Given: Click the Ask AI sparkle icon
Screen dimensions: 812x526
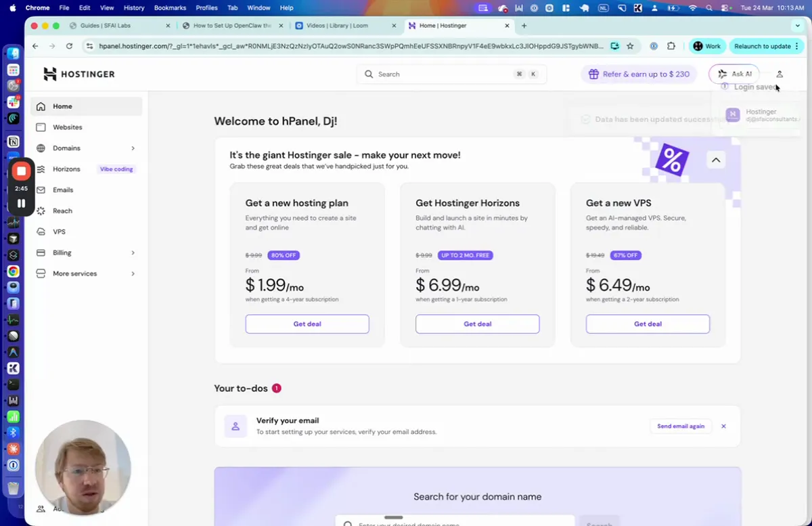Looking at the screenshot, I should [x=723, y=74].
